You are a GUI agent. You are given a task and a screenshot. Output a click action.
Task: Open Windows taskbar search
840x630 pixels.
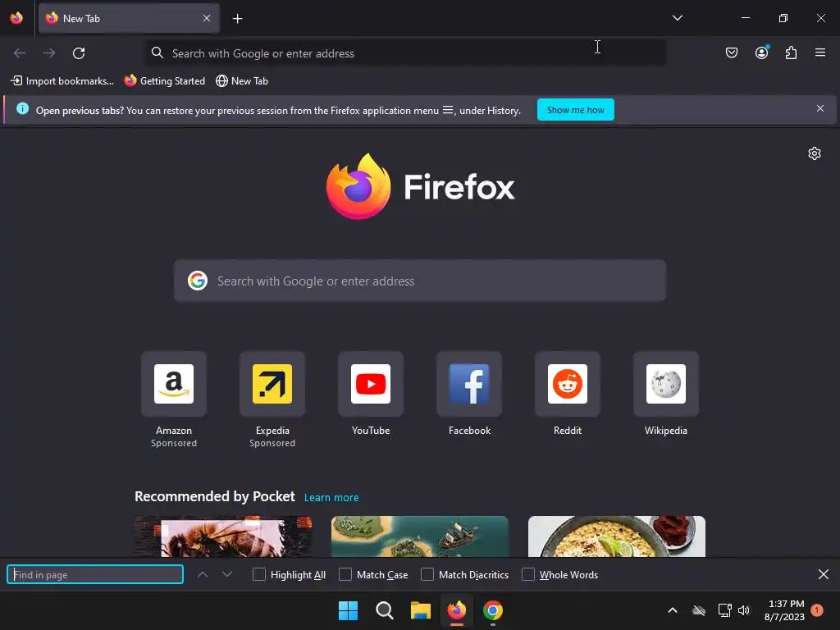385,610
